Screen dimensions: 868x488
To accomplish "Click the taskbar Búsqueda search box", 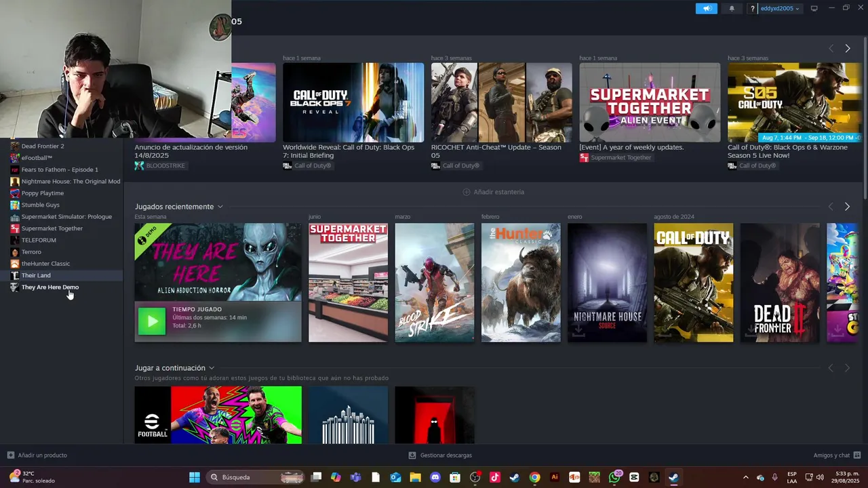I will pyautogui.click(x=254, y=477).
